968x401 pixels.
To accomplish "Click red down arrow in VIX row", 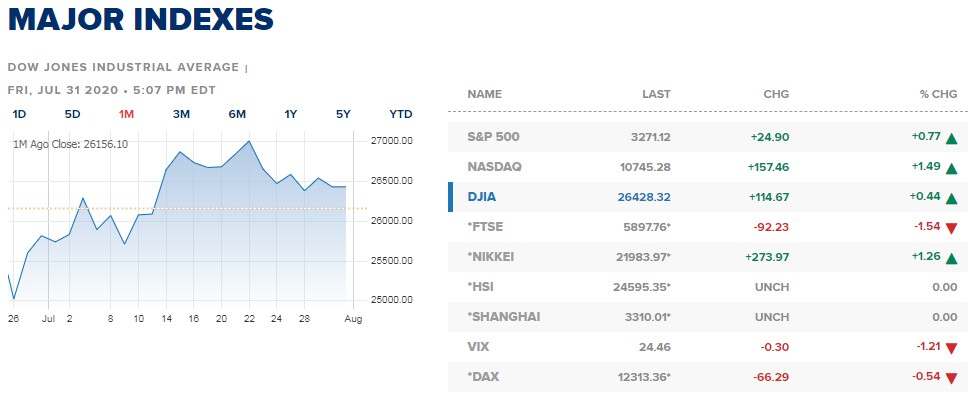I will [x=951, y=348].
